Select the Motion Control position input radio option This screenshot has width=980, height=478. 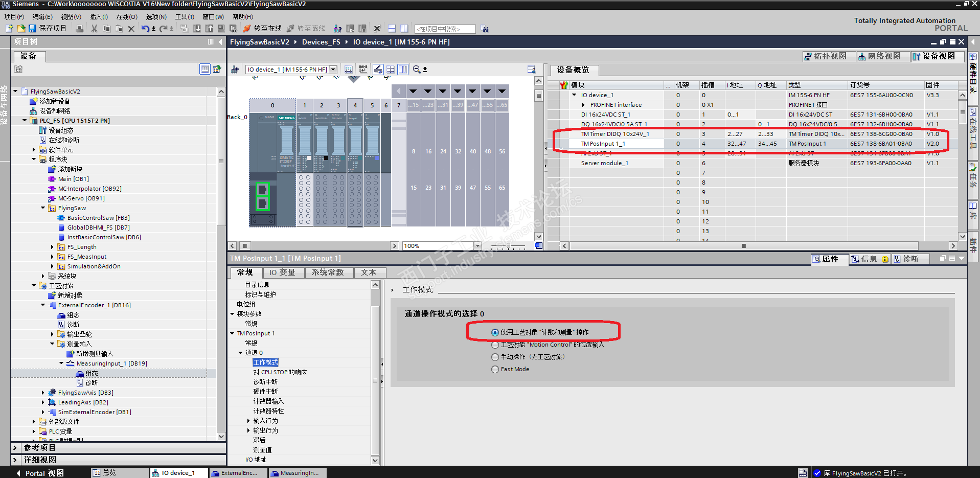(x=495, y=345)
